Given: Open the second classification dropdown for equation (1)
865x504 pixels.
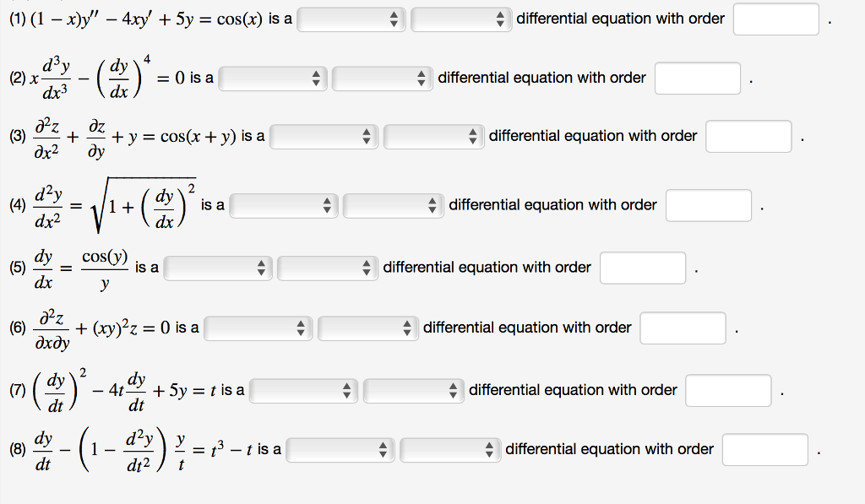Looking at the screenshot, I should pyautogui.click(x=460, y=19).
